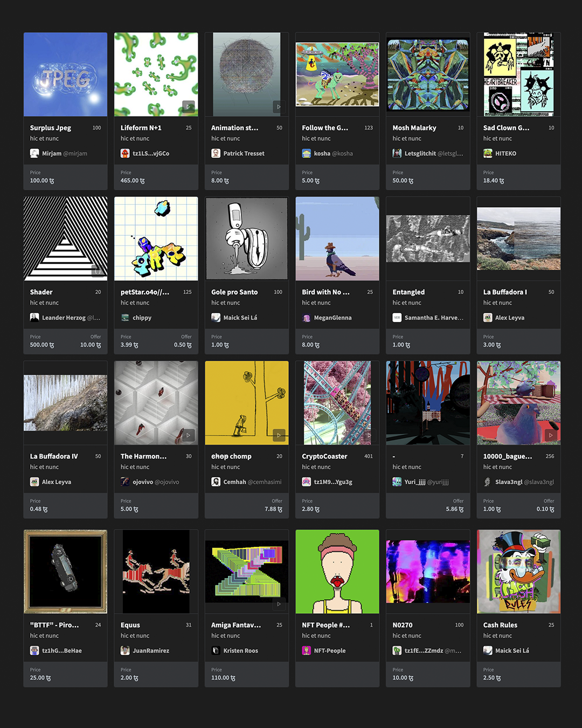Open Bird with No Name thumbnail
Image resolution: width=582 pixels, height=728 pixels.
(337, 238)
